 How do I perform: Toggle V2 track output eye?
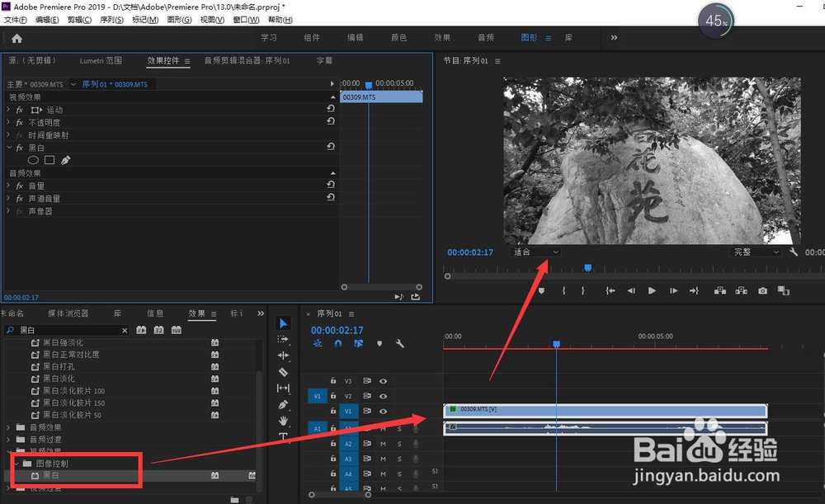383,396
